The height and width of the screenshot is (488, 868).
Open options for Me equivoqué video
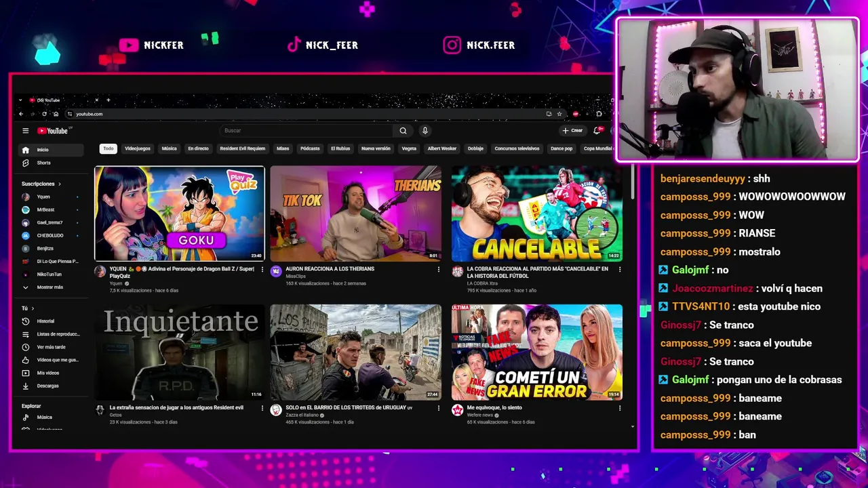tap(619, 408)
